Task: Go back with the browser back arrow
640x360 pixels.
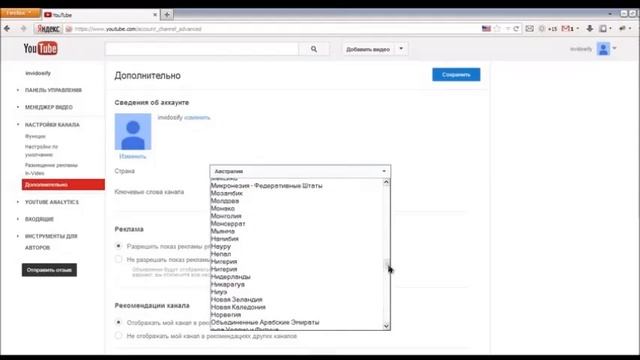Action: (x=7, y=29)
